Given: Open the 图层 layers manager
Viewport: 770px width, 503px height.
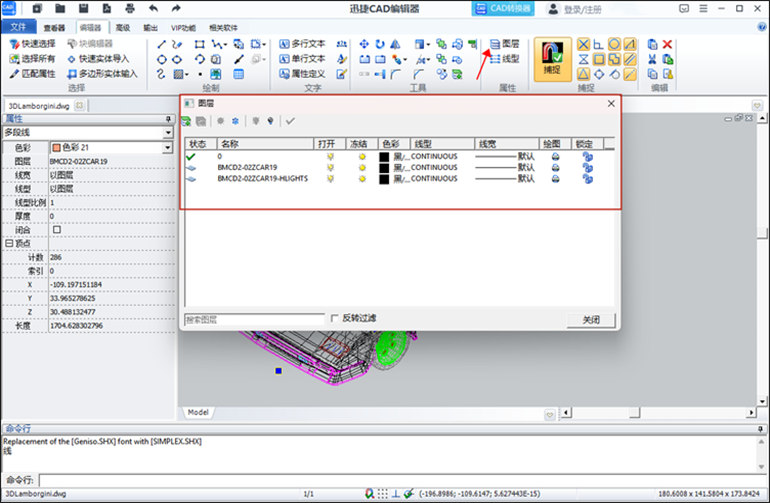Looking at the screenshot, I should [x=504, y=44].
